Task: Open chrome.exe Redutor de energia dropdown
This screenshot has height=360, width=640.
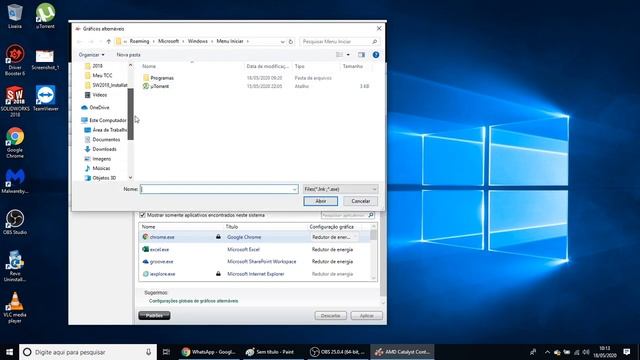Action: coord(334,237)
